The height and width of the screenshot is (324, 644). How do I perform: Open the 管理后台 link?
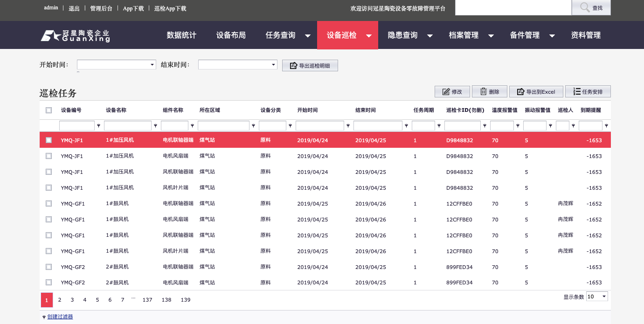(101, 8)
